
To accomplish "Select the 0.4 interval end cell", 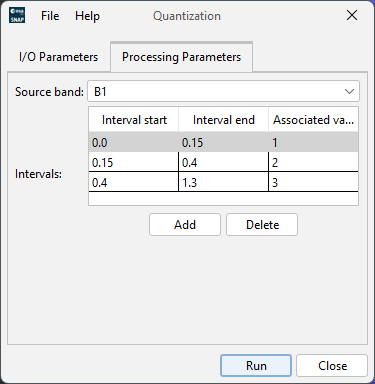I will click(x=223, y=162).
